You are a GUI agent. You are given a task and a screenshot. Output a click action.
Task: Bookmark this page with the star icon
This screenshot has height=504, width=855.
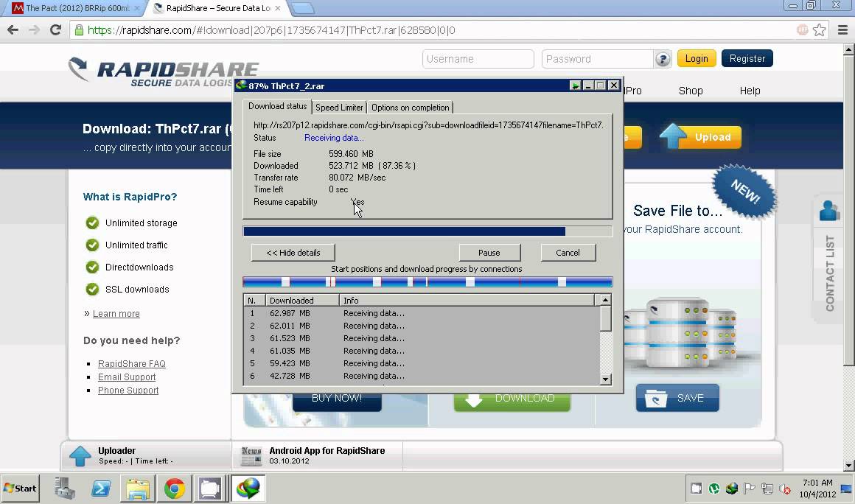tap(819, 30)
